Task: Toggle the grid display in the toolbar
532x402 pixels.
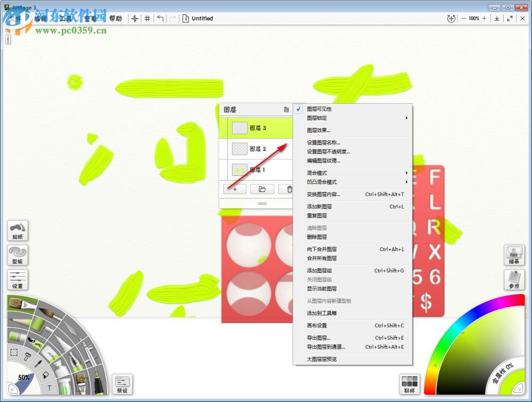Action: pos(147,18)
